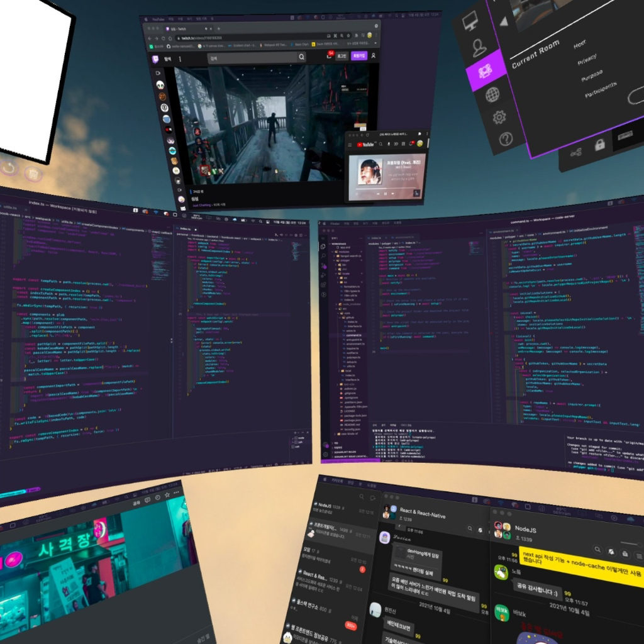Open the monitor screens tab in Immersed menu

pyautogui.click(x=470, y=21)
